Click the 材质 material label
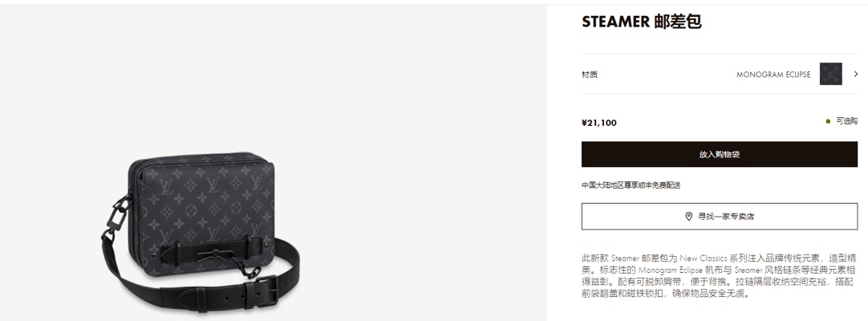Image resolution: width=868 pixels, height=321 pixels. 590,75
